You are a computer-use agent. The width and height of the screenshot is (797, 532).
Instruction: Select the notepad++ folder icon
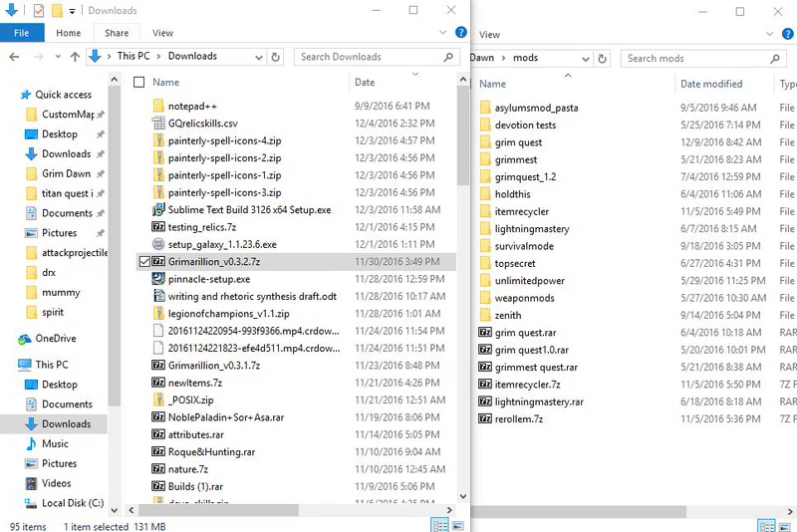point(158,106)
